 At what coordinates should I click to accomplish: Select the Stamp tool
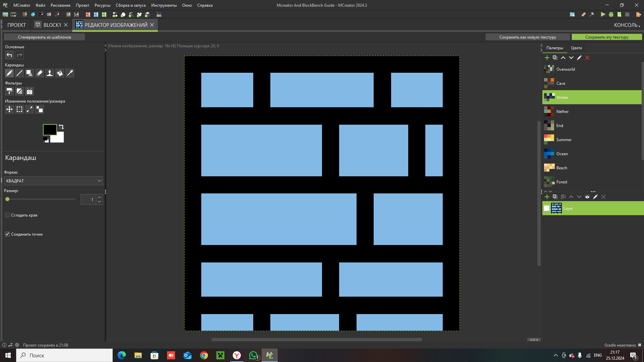pyautogui.click(x=49, y=73)
